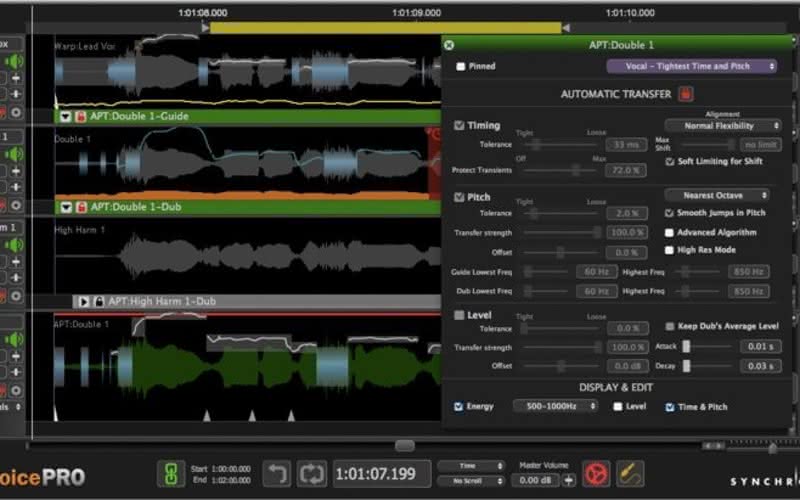Close the APT:Double 1 settings panel
The width and height of the screenshot is (800, 500).
(449, 45)
